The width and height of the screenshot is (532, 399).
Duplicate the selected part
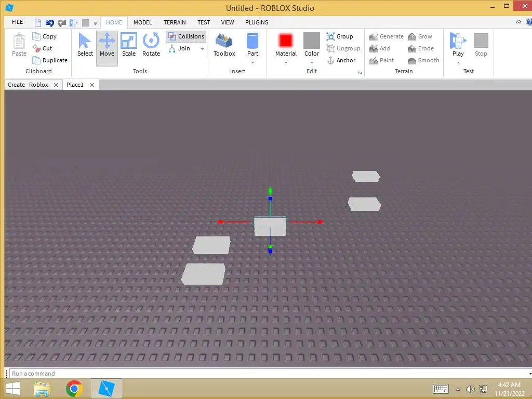[50, 60]
